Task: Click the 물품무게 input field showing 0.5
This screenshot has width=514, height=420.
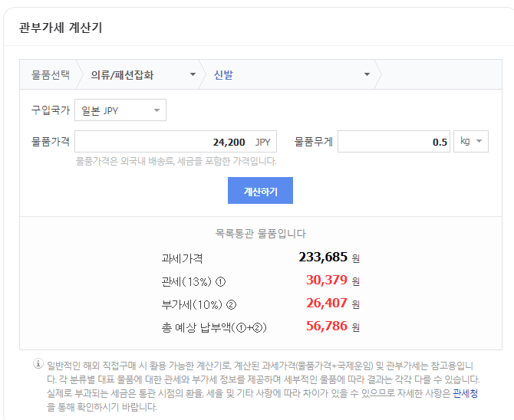Action: 394,142
